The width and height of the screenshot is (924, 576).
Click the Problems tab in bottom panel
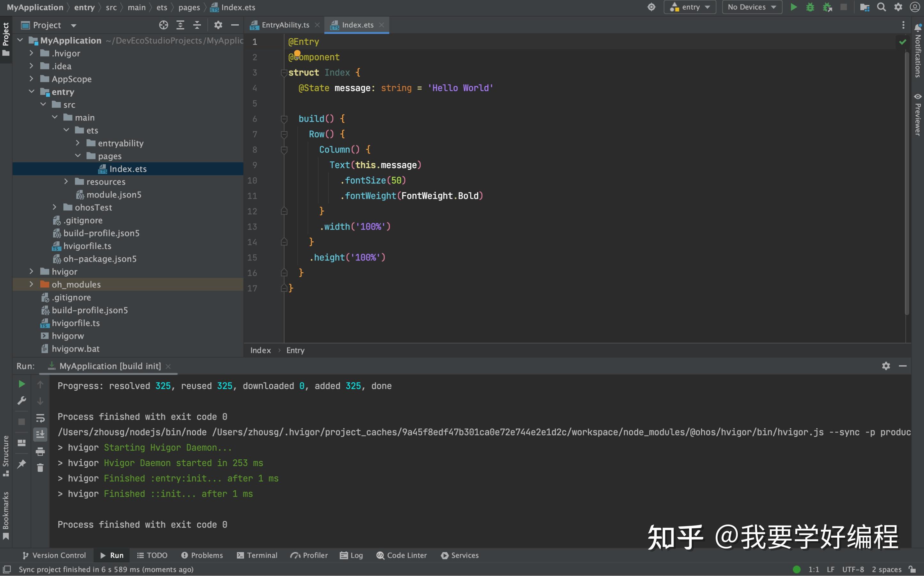click(201, 555)
